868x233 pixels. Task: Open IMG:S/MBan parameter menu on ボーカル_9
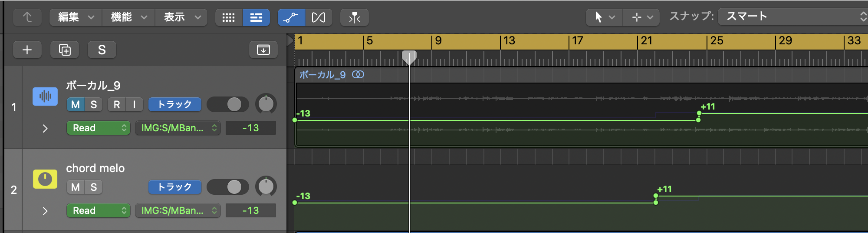178,128
